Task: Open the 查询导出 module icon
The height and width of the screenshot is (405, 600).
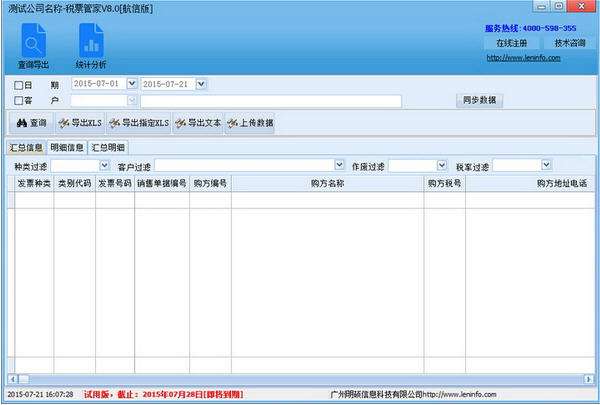Action: (33, 45)
